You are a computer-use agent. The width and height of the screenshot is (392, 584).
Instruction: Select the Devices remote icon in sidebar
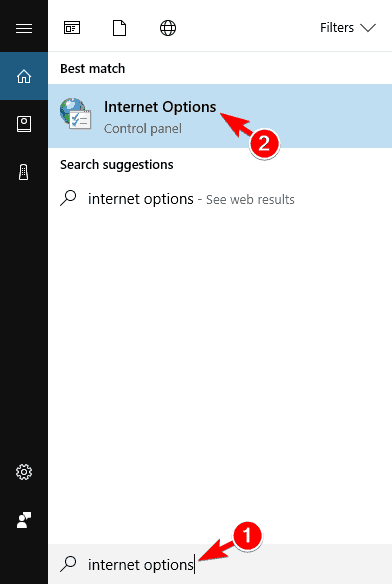24,172
